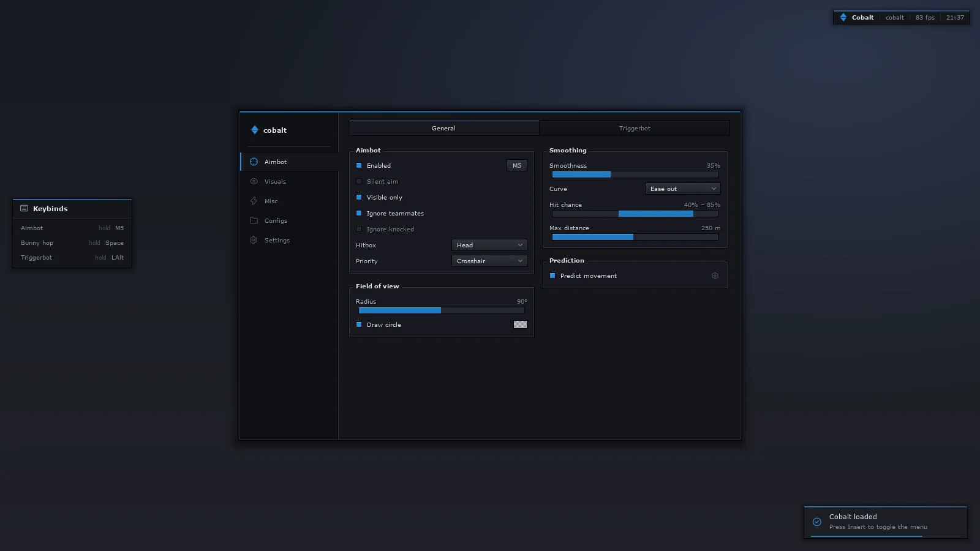Click the keyboard icon in Keybinds panel
This screenshot has height=551, width=980.
click(x=24, y=208)
